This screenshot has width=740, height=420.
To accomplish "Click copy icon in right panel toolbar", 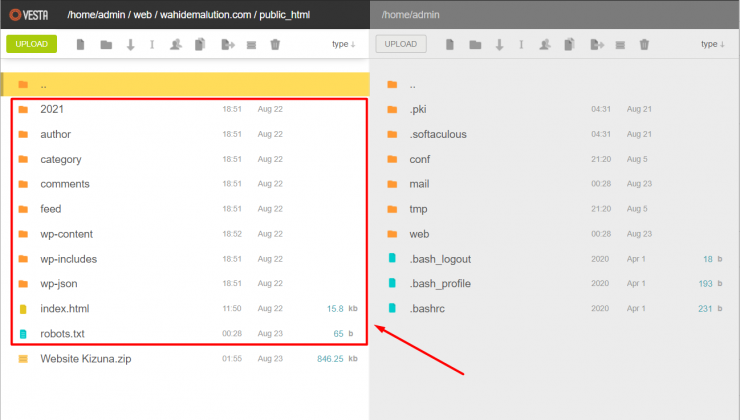I will coord(569,44).
